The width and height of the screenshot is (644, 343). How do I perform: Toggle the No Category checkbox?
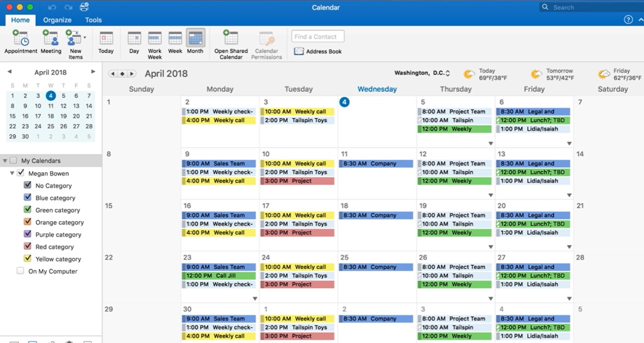(28, 185)
